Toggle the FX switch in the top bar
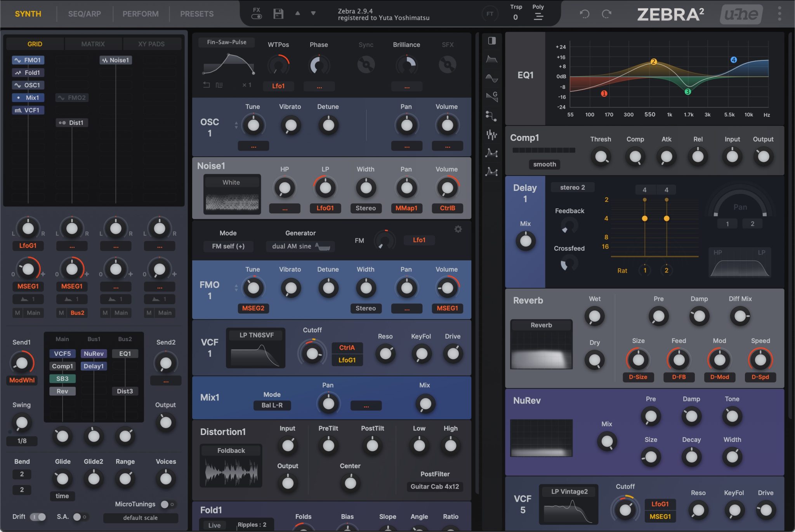Viewport: 795px width, 532px height. 256,17
